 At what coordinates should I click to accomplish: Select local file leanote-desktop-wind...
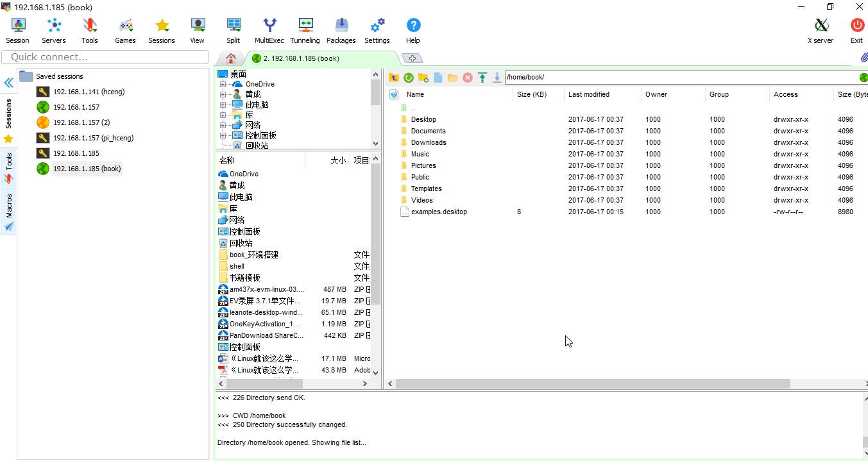point(266,312)
